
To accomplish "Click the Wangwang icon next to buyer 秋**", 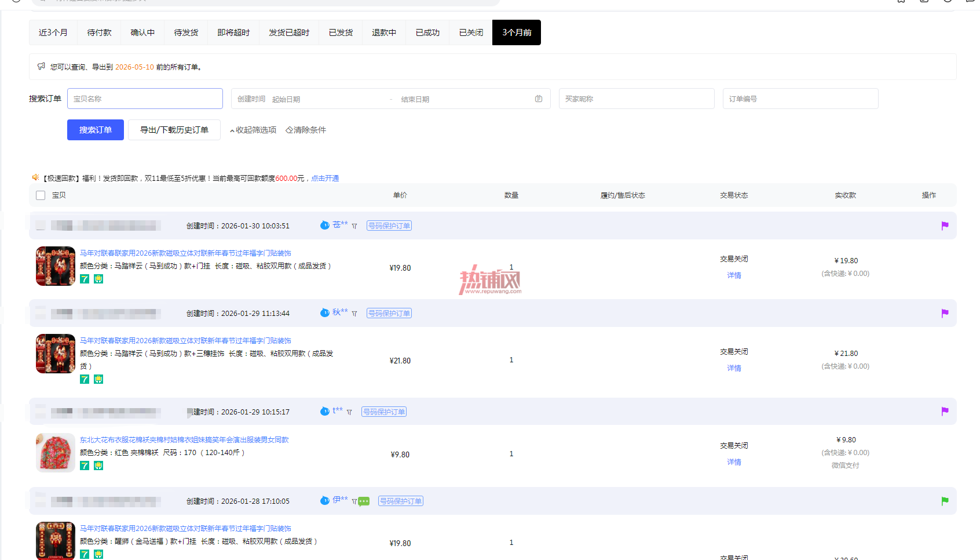I will tap(325, 312).
